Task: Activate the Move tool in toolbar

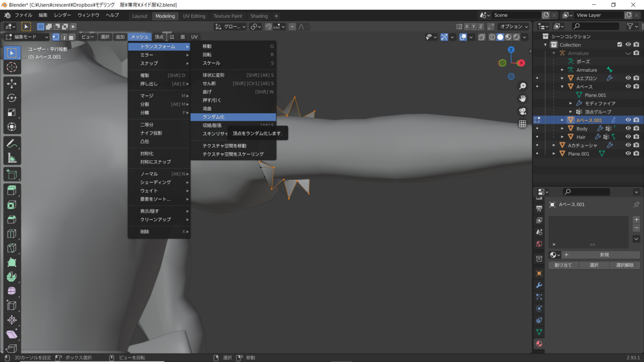Action: [x=12, y=84]
